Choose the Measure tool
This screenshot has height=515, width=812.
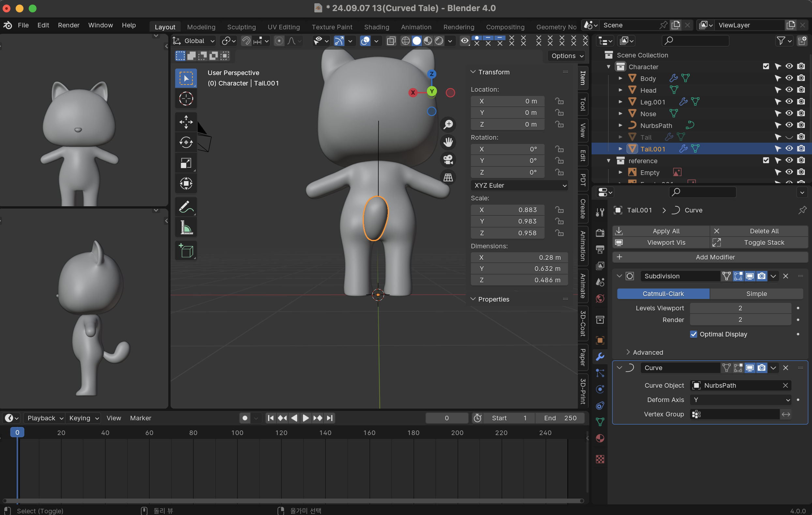tap(186, 227)
